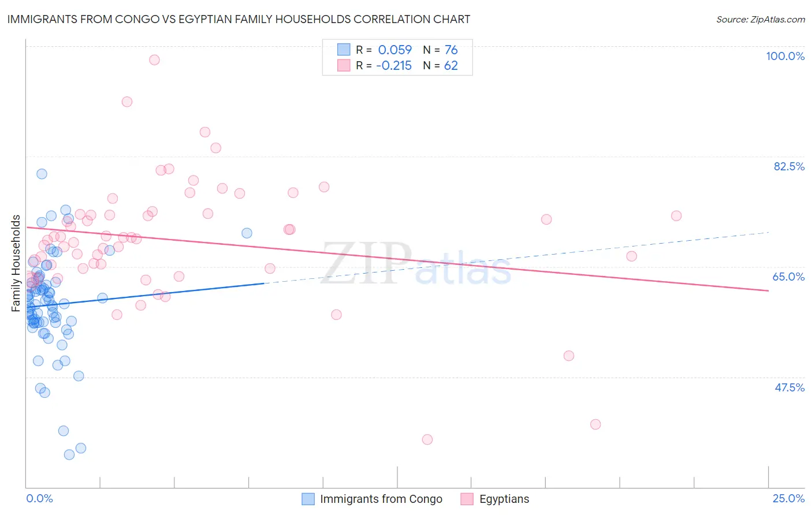
Task: Select the Immigrants from Congo legend label
Action: (x=381, y=499)
